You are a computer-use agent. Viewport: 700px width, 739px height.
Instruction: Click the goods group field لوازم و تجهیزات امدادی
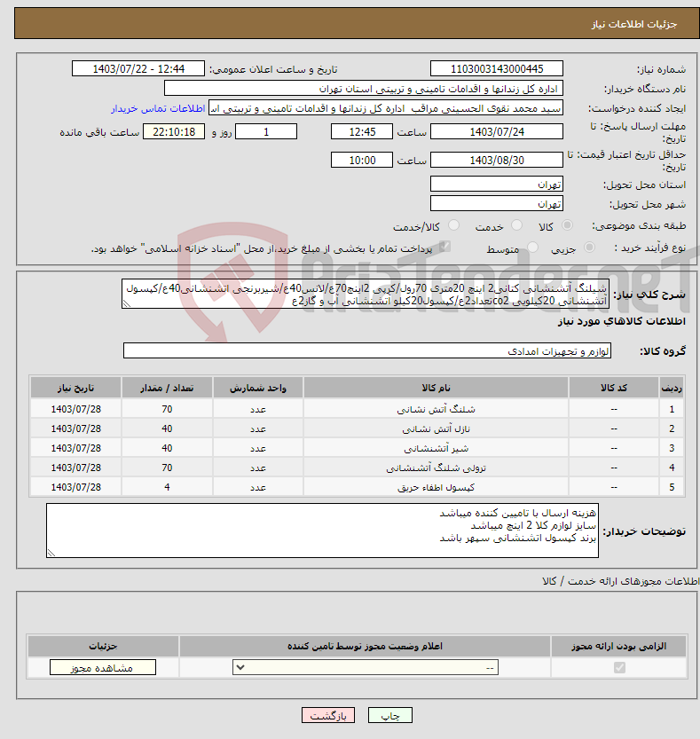coord(367,351)
